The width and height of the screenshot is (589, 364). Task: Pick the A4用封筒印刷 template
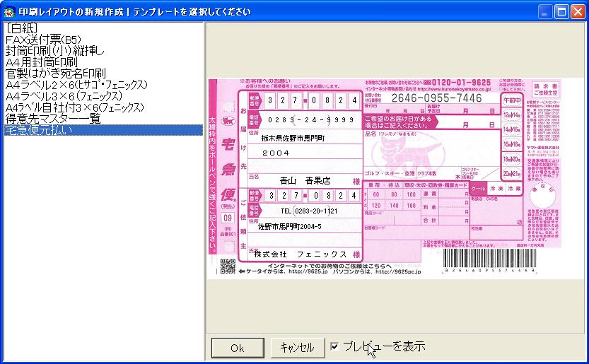(x=103, y=62)
